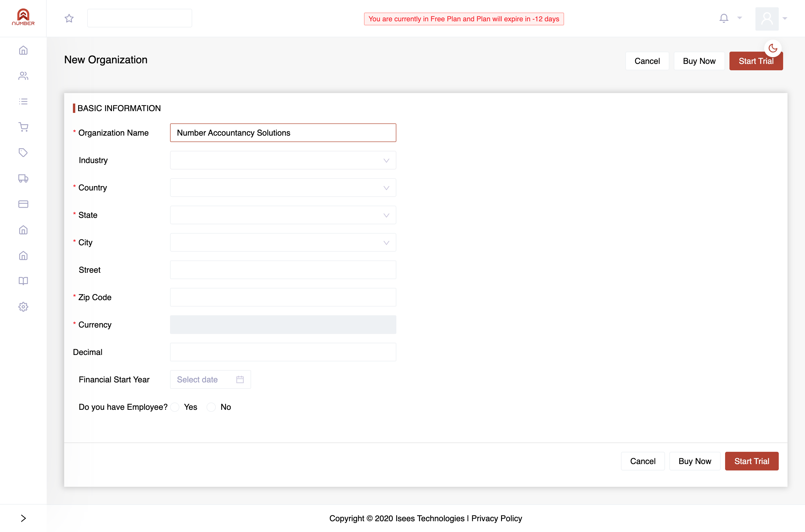The image size is (805, 532).
Task: Expand the notification dropdown arrow
Action: 740,17
